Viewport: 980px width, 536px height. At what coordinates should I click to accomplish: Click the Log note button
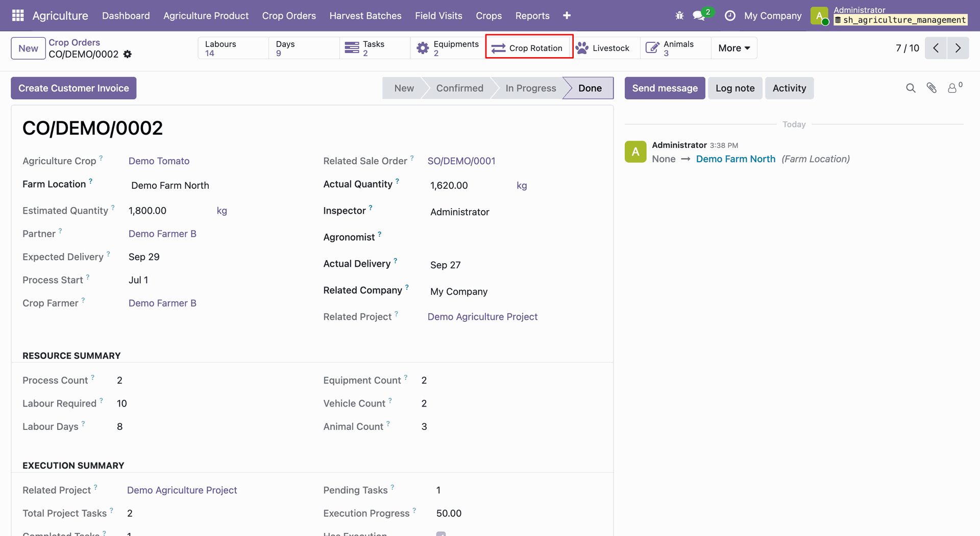[735, 88]
